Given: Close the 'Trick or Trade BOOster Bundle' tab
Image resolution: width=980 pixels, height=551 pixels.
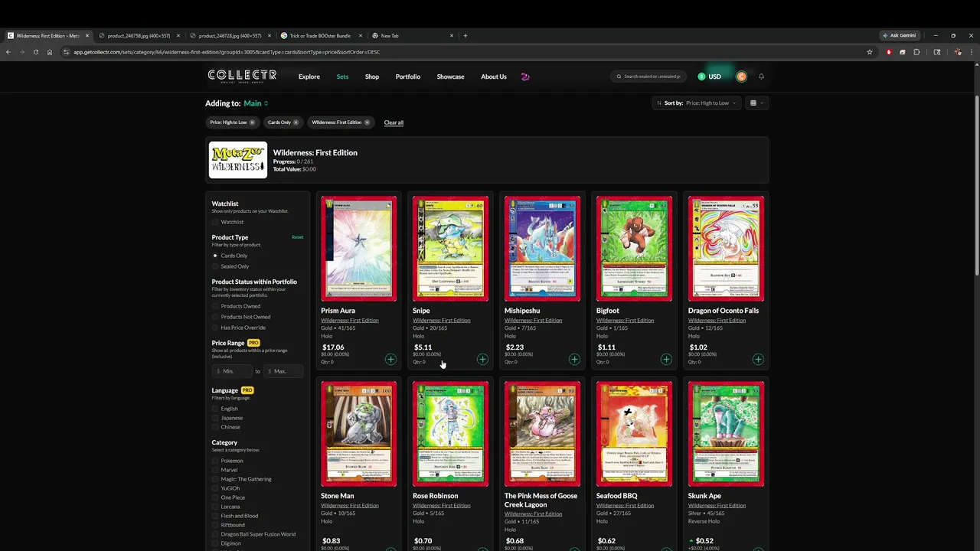Looking at the screenshot, I should pyautogui.click(x=360, y=36).
